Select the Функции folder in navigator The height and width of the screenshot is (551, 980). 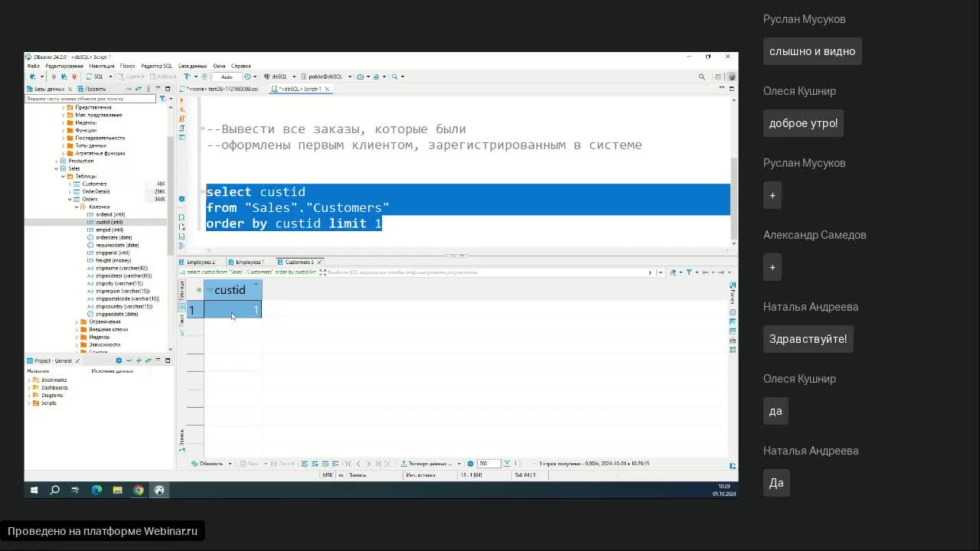tap(86, 130)
